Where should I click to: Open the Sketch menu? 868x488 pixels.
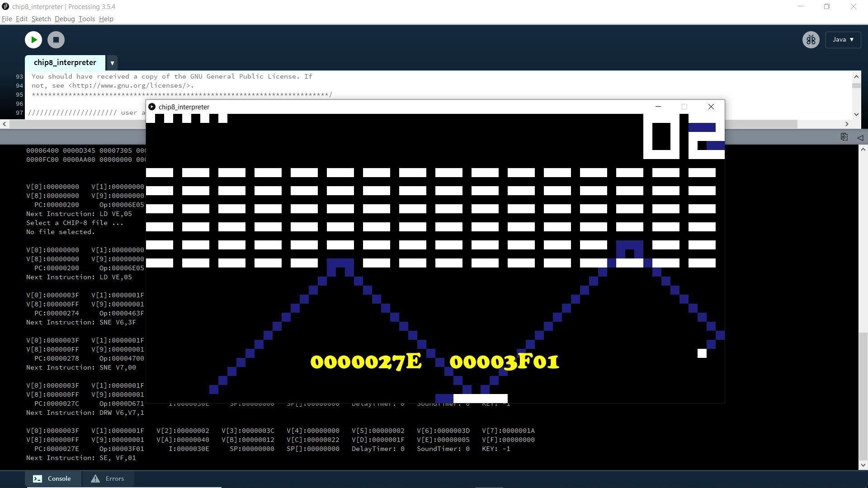(41, 19)
